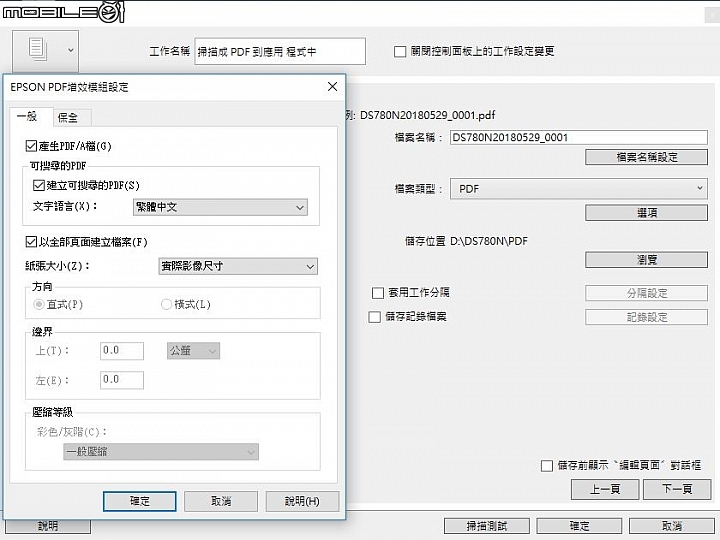Go to 下一頁 next page
The height and width of the screenshot is (540, 720).
pyautogui.click(x=677, y=489)
